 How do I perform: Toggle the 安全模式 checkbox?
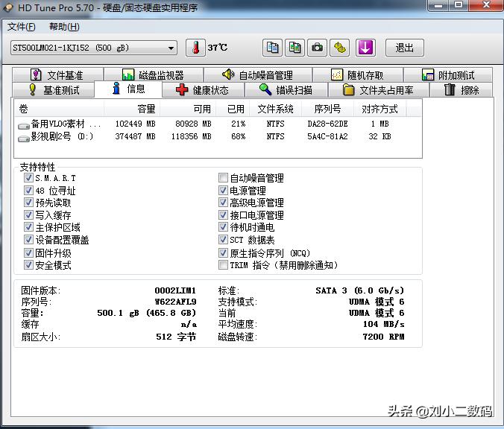[28, 265]
